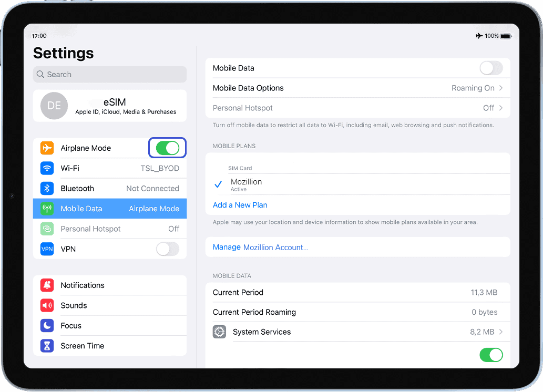
Task: Open Mobile Data Options roaming chevron
Action: 501,88
